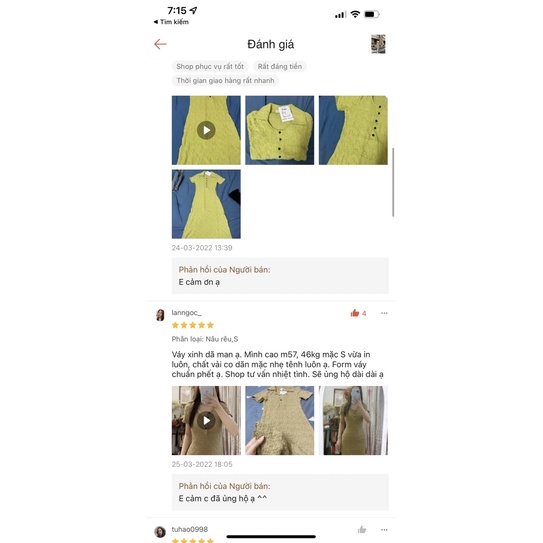The height and width of the screenshot is (543, 543).
Task: Open the folded yellow dress with tag photo
Action: tap(279, 130)
